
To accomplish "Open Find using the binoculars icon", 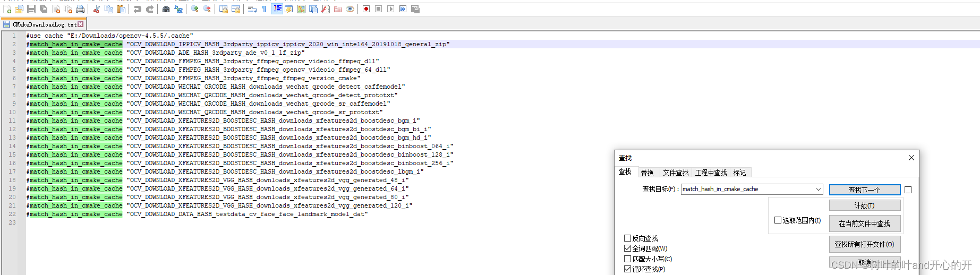I will (166, 9).
